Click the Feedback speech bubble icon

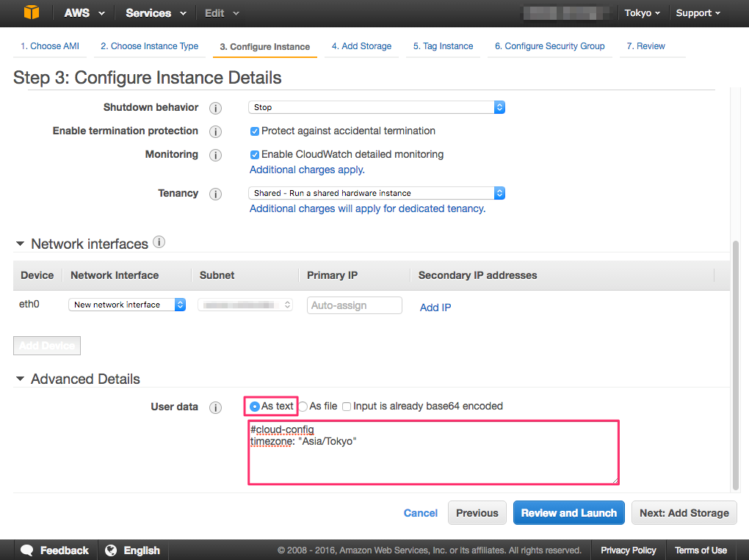point(27,550)
